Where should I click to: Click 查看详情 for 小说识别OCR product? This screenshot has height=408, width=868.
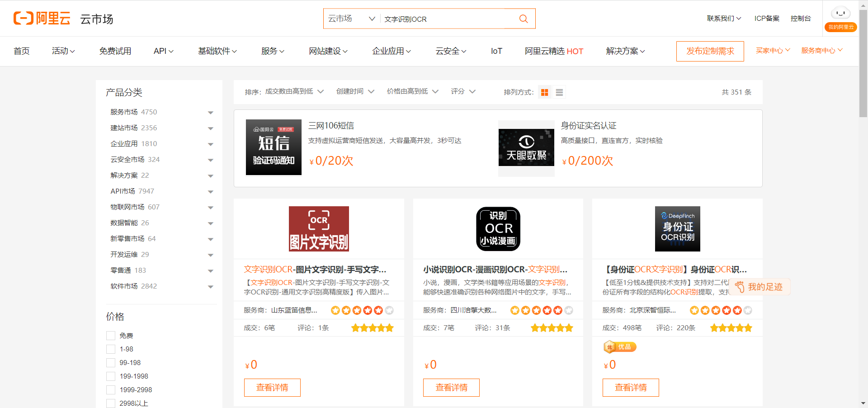click(x=451, y=388)
